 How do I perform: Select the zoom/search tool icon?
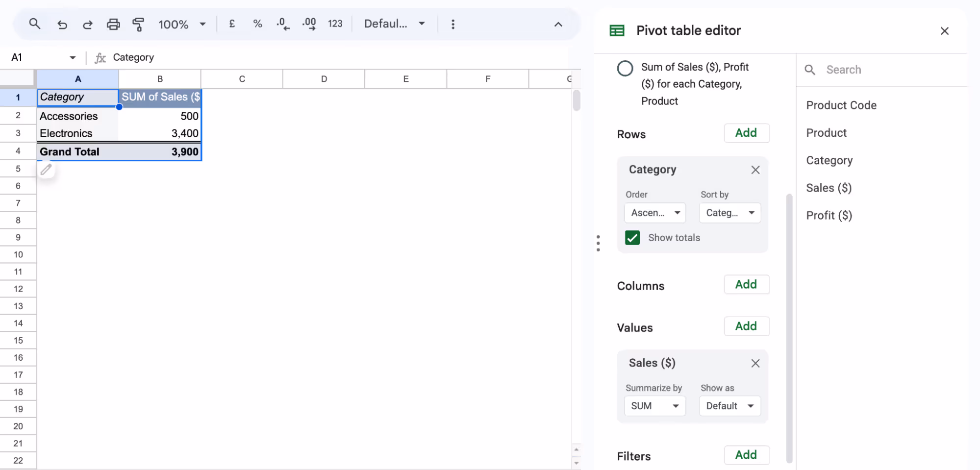coord(35,24)
